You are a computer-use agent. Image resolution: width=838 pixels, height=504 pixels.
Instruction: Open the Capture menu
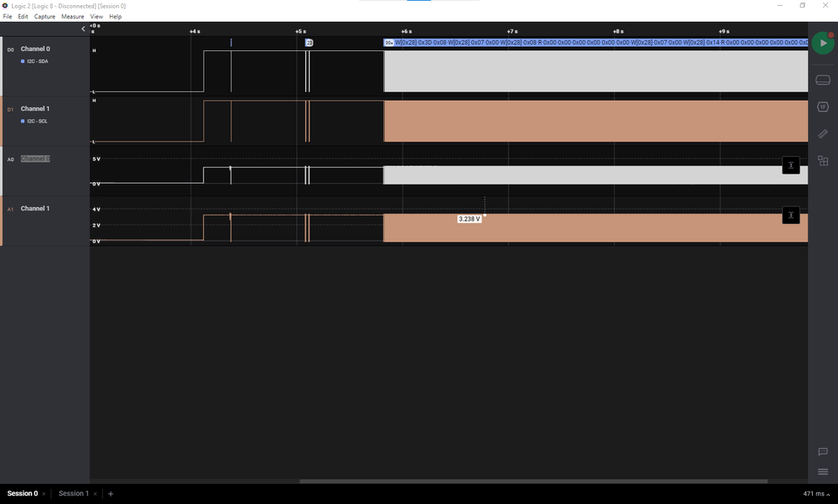tap(45, 17)
